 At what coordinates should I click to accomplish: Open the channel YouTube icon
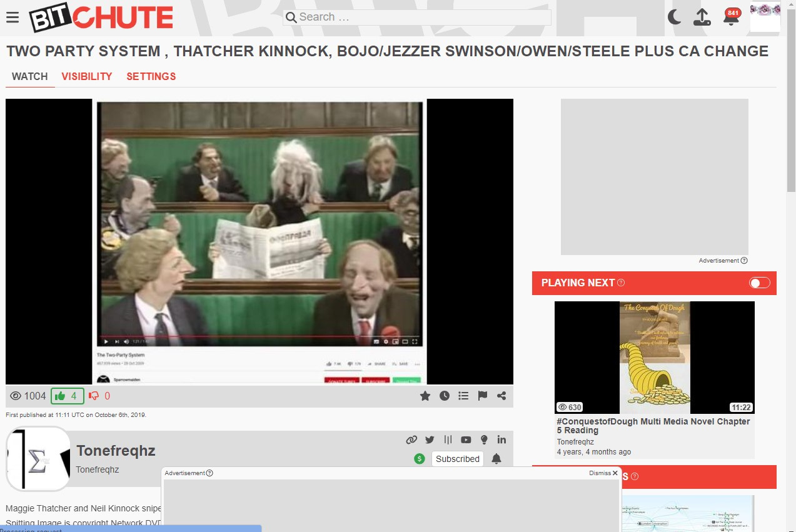[466, 439]
